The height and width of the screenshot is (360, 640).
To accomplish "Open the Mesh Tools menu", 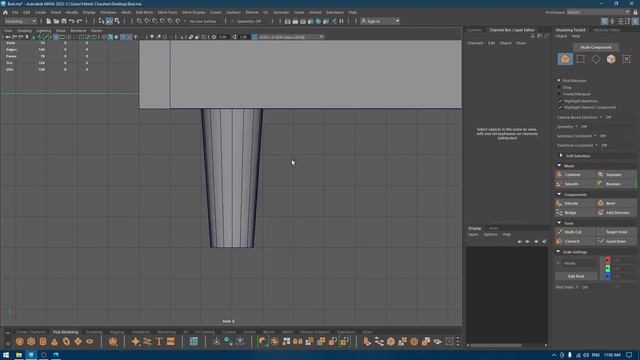I will pyautogui.click(x=167, y=12).
